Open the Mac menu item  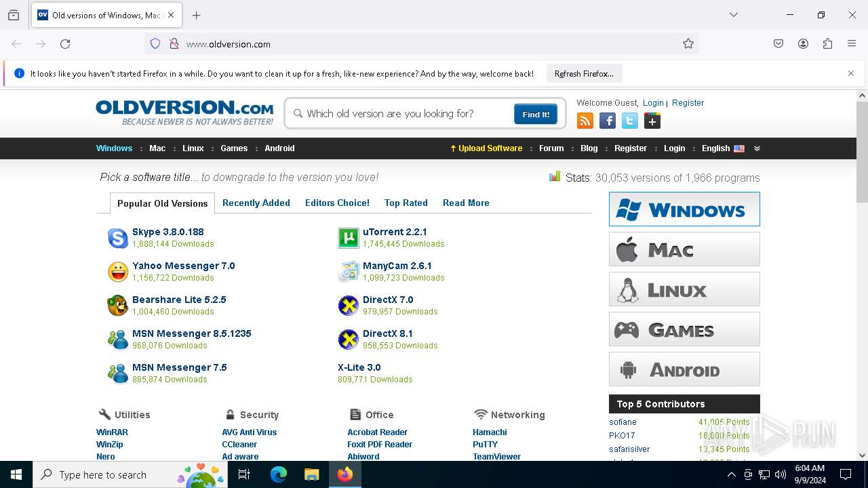coord(157,148)
